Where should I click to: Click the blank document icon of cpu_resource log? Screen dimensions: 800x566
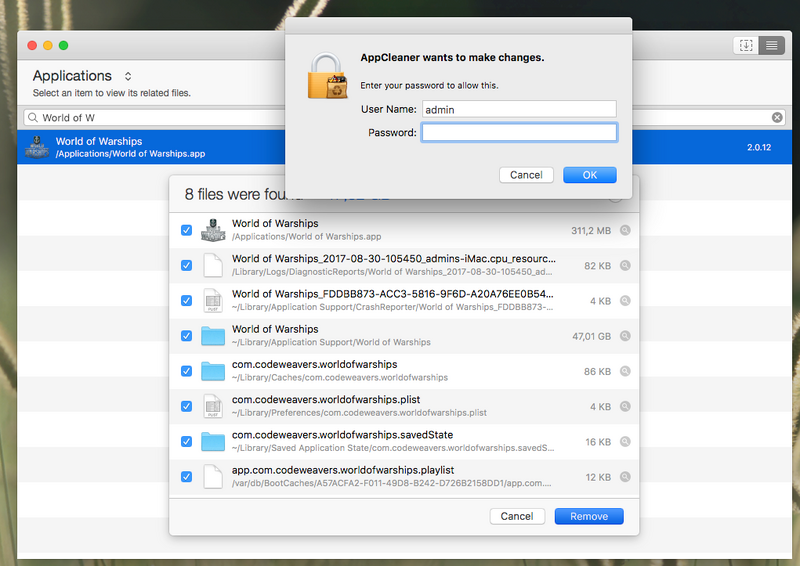pos(213,265)
